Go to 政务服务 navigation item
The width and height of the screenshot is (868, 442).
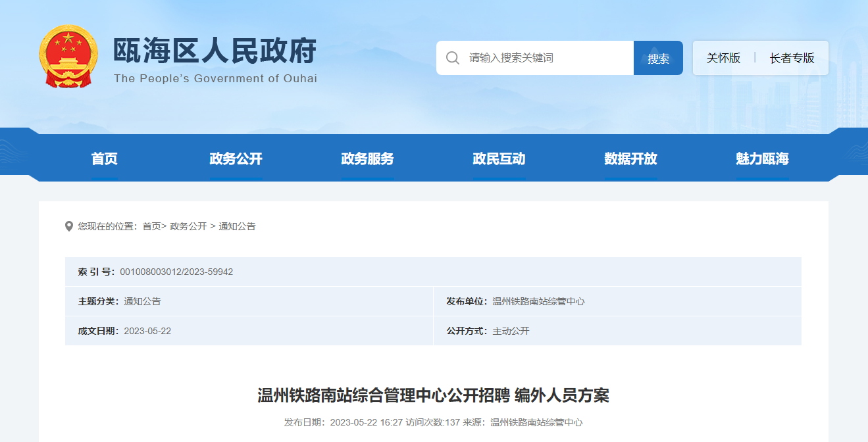click(x=367, y=159)
